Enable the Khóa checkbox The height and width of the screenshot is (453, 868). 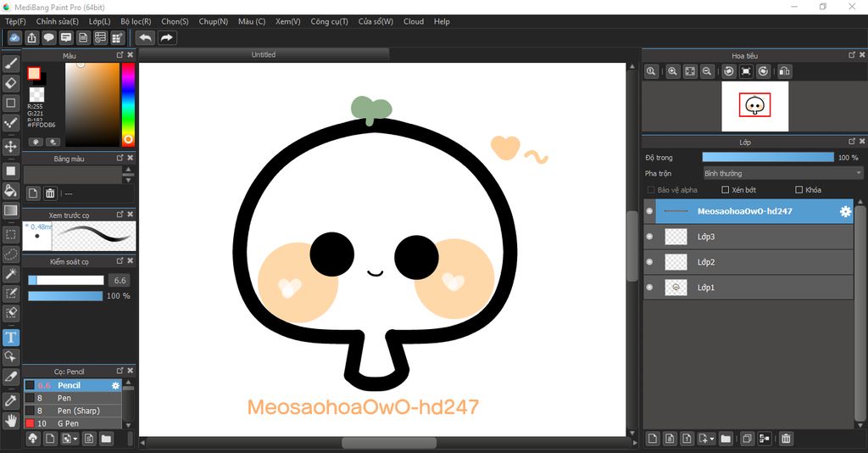coord(798,190)
